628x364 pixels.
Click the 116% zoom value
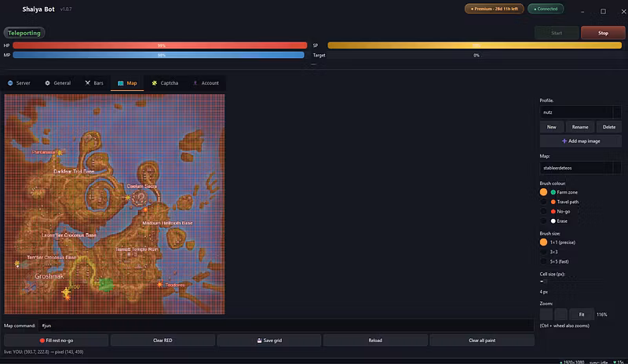pyautogui.click(x=601, y=315)
